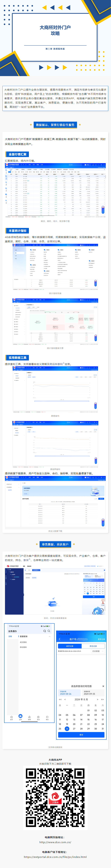Tap 更多记录 in the header
The height and width of the screenshot is (868, 111).
(101, 639)
